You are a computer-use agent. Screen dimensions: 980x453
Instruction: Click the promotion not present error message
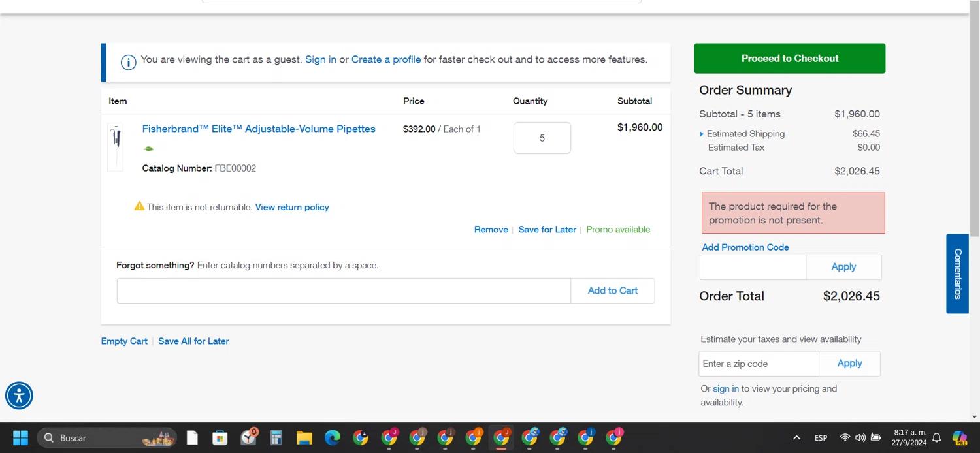tap(793, 213)
